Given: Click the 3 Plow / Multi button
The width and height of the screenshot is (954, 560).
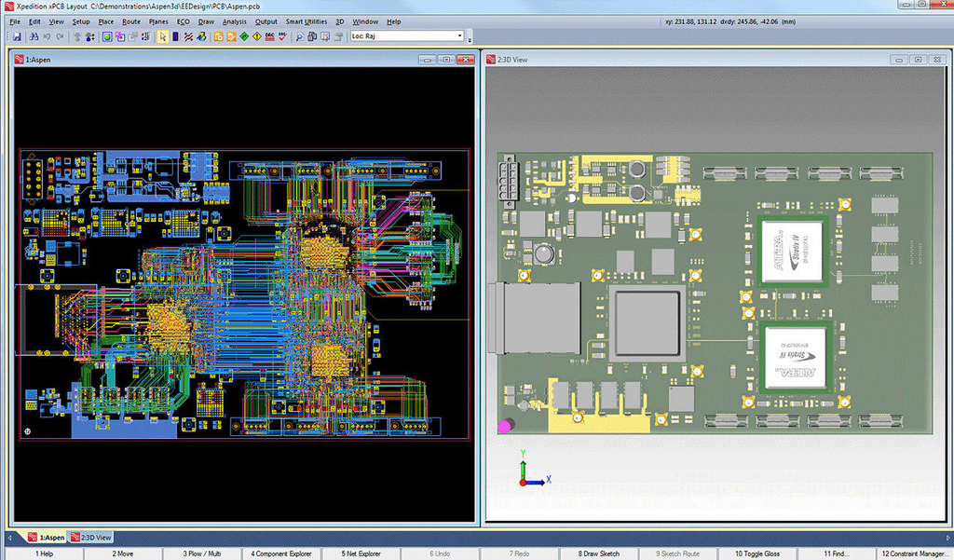Looking at the screenshot, I should [x=202, y=553].
